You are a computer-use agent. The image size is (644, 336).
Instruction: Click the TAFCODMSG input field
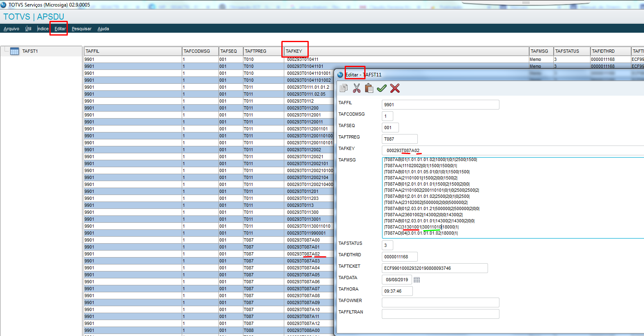pos(387,116)
